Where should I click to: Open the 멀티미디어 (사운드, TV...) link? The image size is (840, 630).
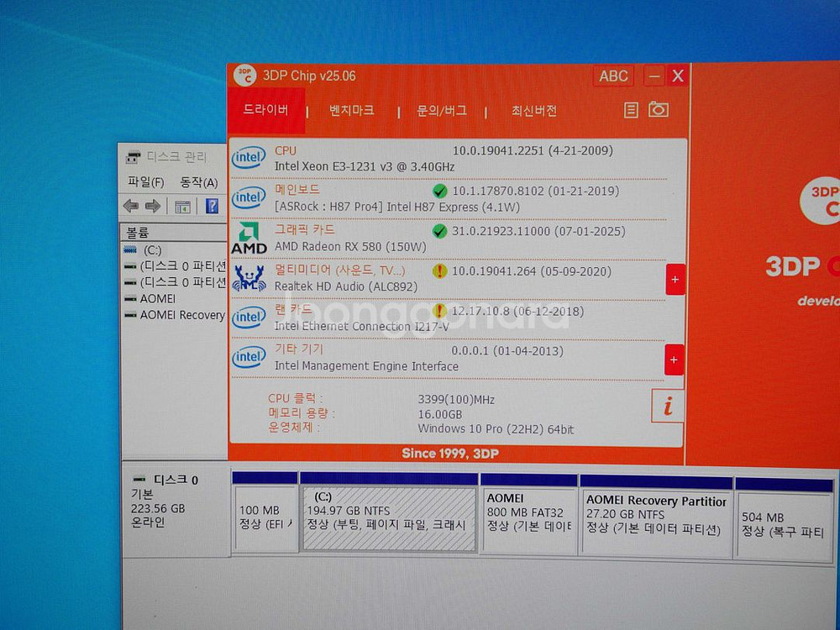point(340,270)
